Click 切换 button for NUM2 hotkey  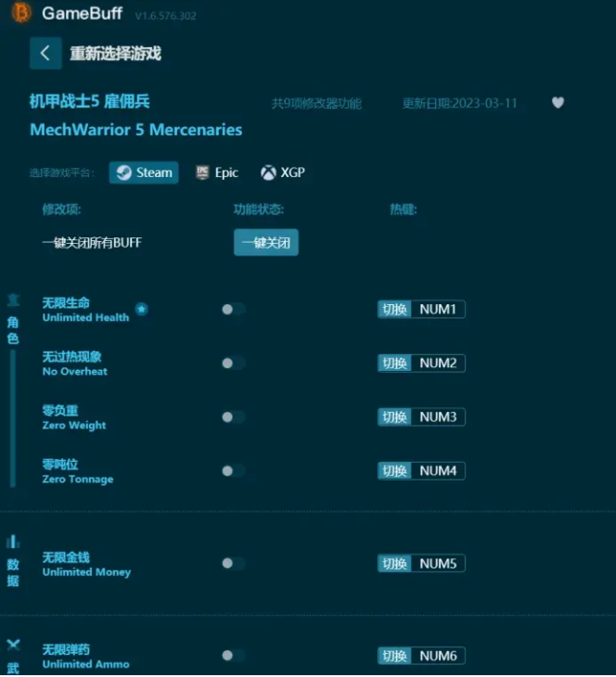click(x=394, y=364)
